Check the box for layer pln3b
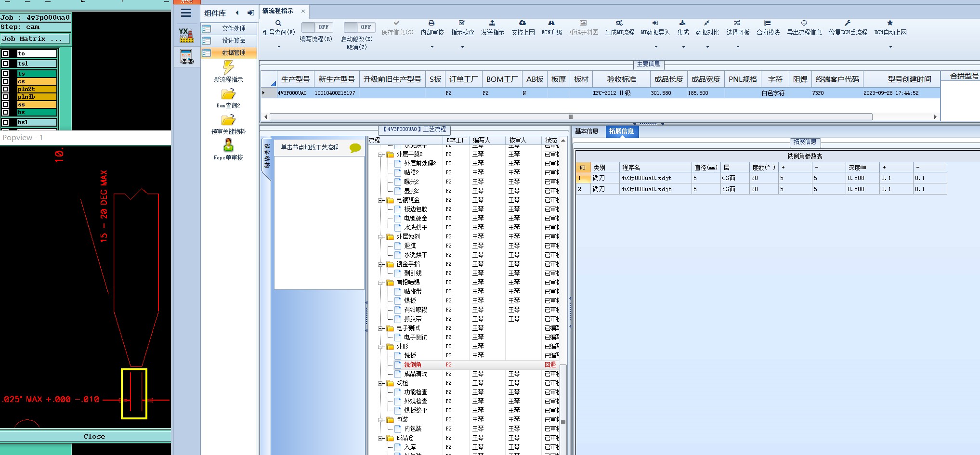The height and width of the screenshot is (455, 980). 5,97
